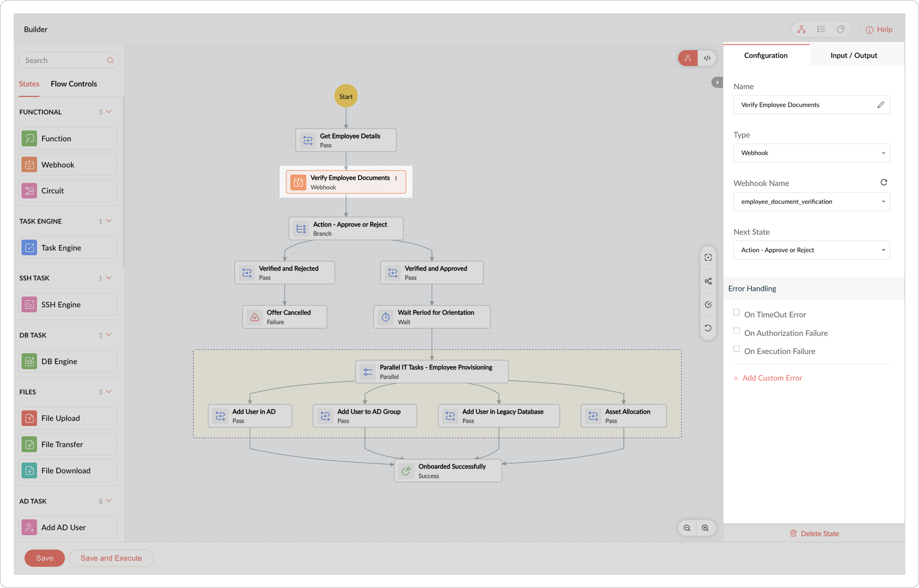Click the zoom in magnifier icon
919x588 pixels.
click(x=705, y=528)
